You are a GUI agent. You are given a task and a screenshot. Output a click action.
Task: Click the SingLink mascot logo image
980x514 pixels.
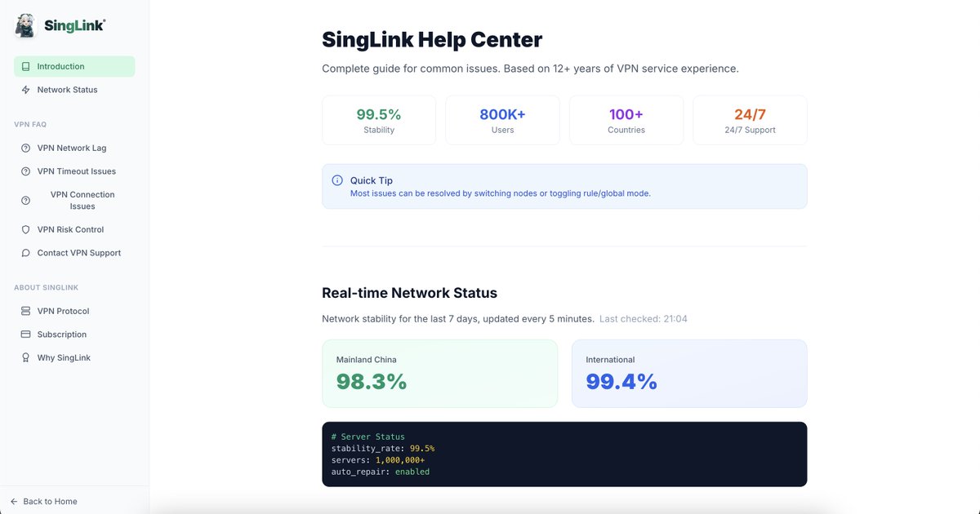25,26
